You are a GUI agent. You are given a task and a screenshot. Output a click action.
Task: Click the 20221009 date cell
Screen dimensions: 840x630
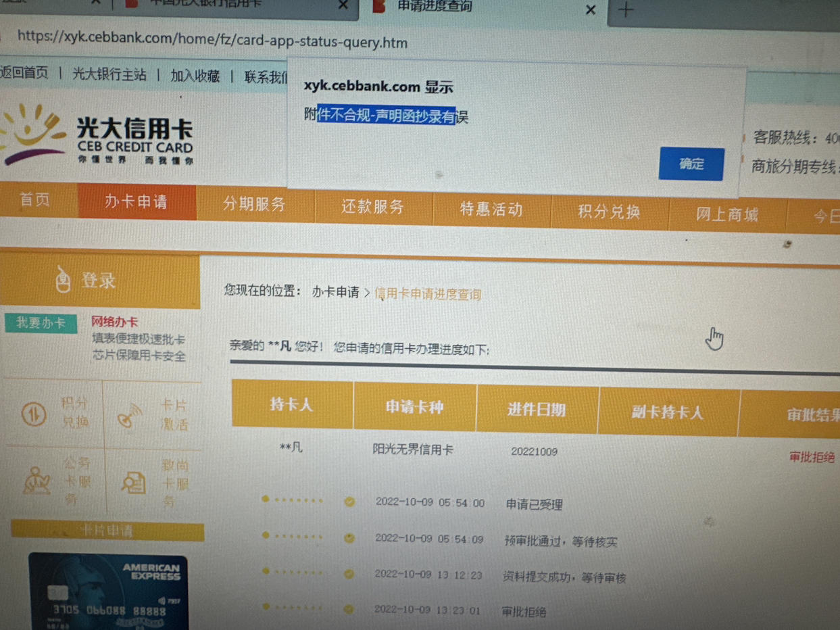pos(534,452)
